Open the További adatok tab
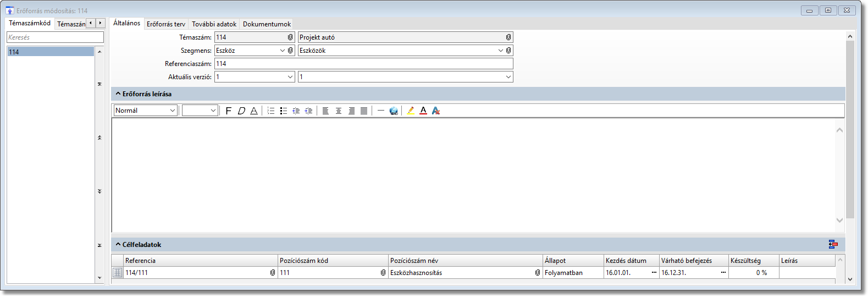The image size is (868, 297). [x=214, y=24]
